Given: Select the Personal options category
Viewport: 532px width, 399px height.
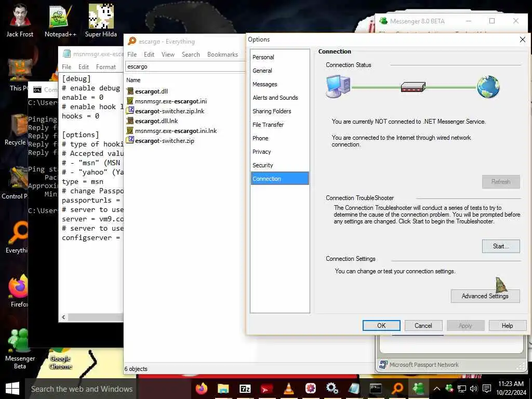Looking at the screenshot, I should pos(280,57).
